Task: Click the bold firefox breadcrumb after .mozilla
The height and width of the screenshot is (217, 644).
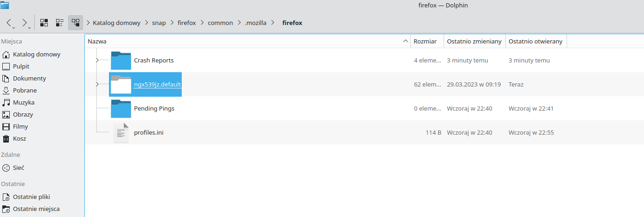Action: point(292,22)
